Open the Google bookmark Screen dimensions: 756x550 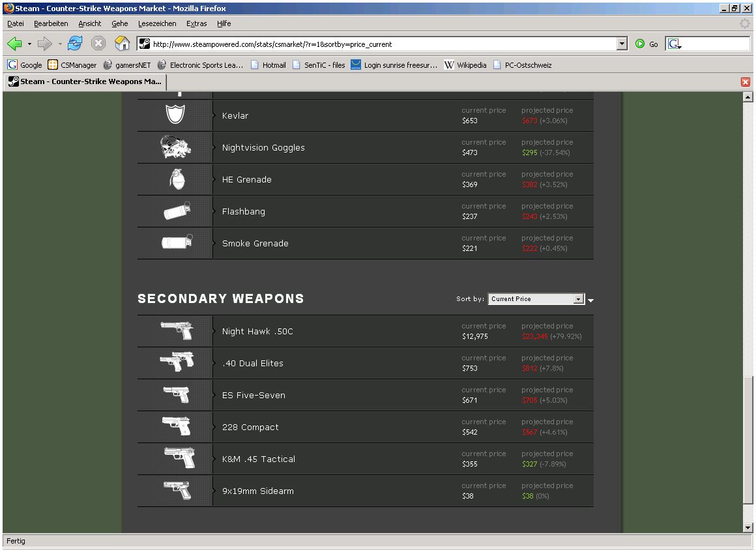pyautogui.click(x=25, y=65)
